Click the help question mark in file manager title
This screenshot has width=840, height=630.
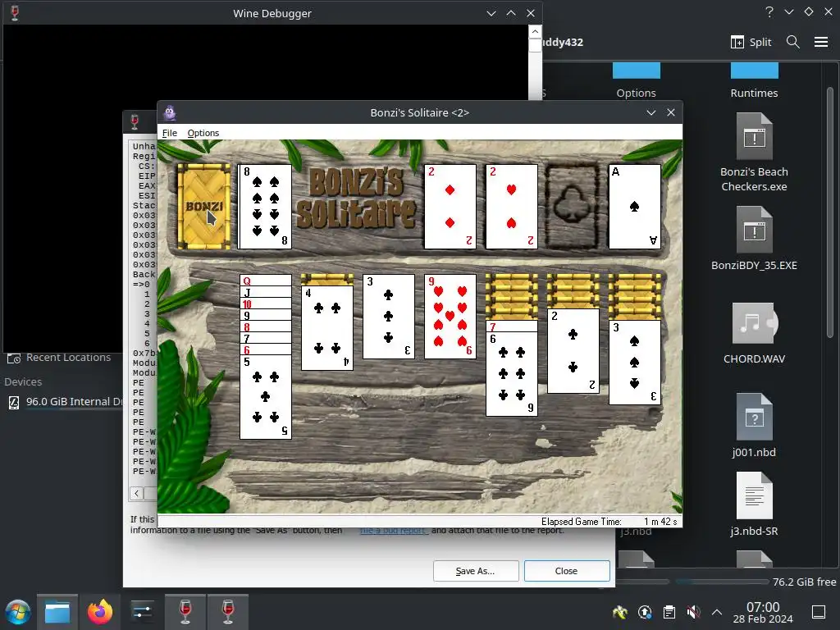pos(769,11)
